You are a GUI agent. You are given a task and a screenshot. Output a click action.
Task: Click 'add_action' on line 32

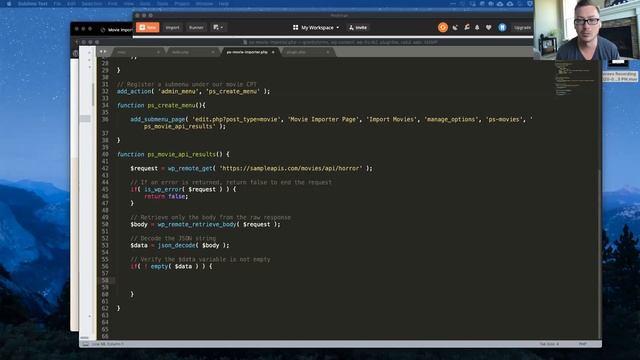pyautogui.click(x=134, y=91)
